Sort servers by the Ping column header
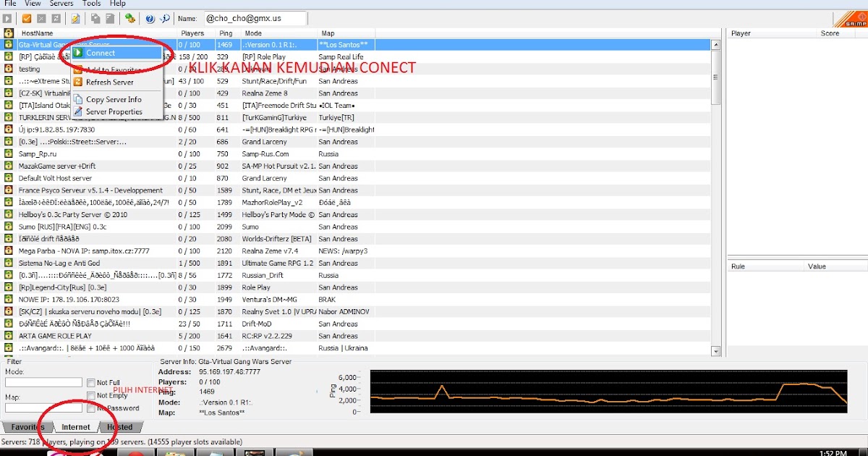This screenshot has width=868, height=456. tap(228, 33)
